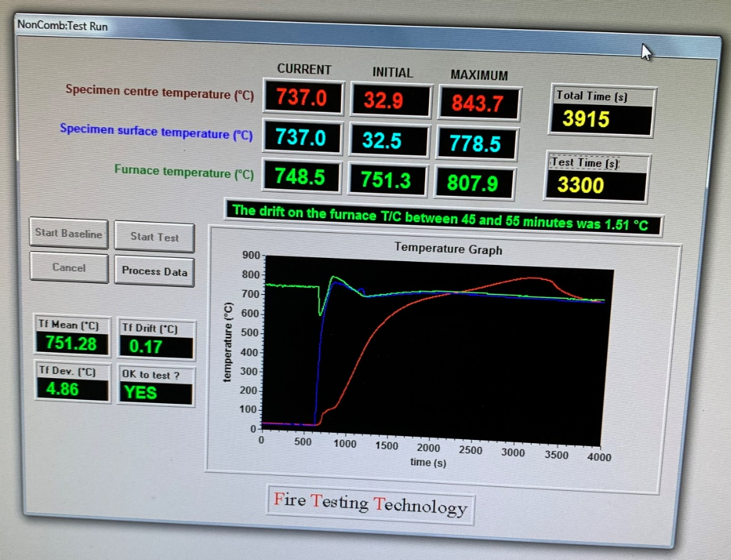Open Process Data for the completed run
Image resolution: width=731 pixels, height=560 pixels.
tap(154, 271)
